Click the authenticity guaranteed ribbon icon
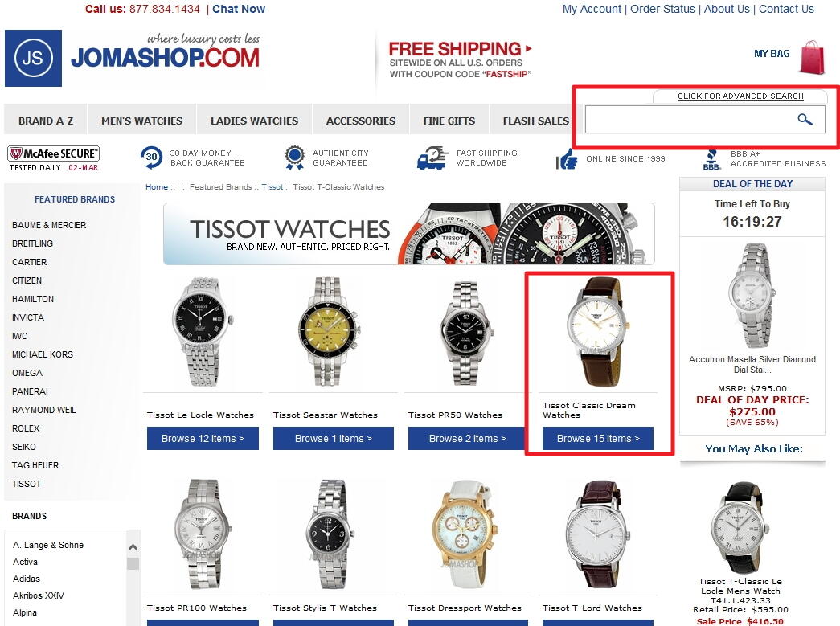The image size is (840, 626). click(x=295, y=158)
